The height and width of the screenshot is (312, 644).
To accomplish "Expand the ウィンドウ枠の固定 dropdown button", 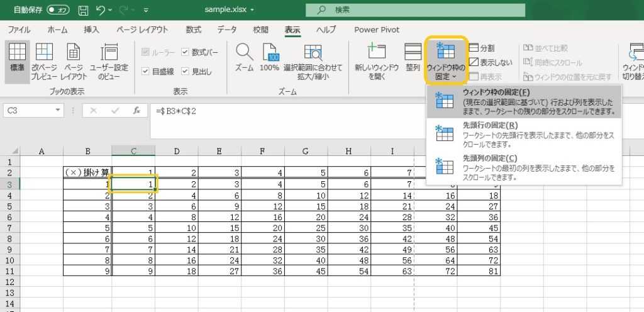I will click(445, 60).
